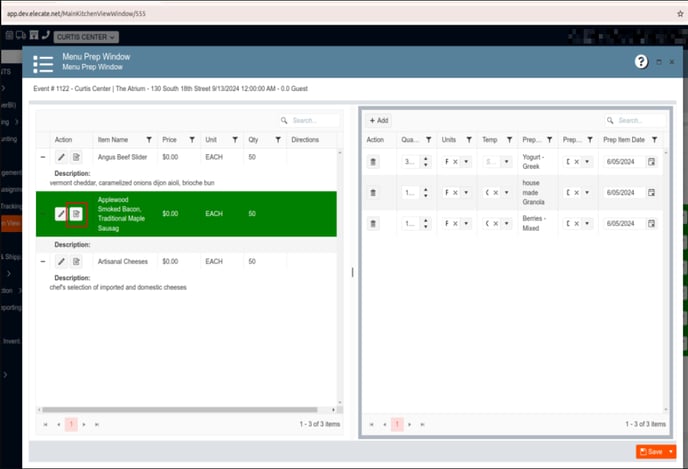This screenshot has height=469, width=688.
Task: Collapse the Artisanal Cheeses row details
Action: (x=42, y=262)
